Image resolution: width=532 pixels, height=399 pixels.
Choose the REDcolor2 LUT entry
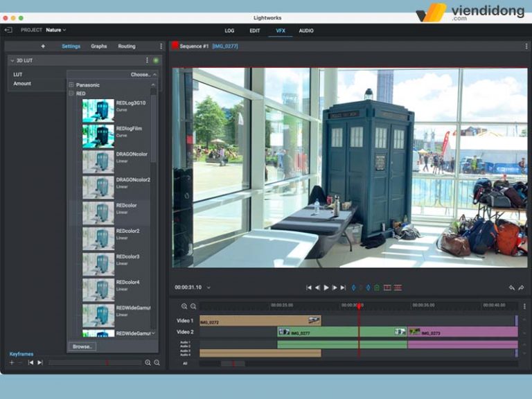coord(109,238)
